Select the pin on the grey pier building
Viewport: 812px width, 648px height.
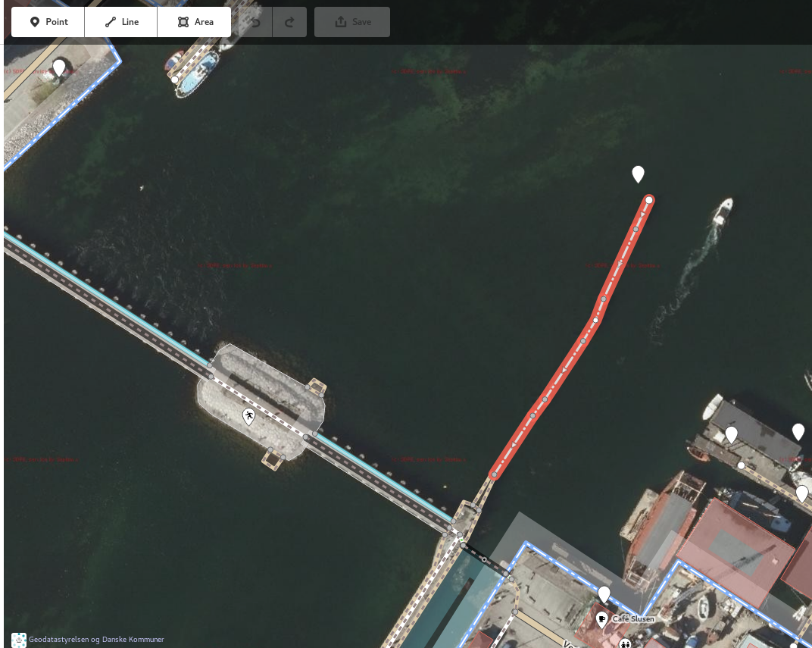[x=731, y=434]
